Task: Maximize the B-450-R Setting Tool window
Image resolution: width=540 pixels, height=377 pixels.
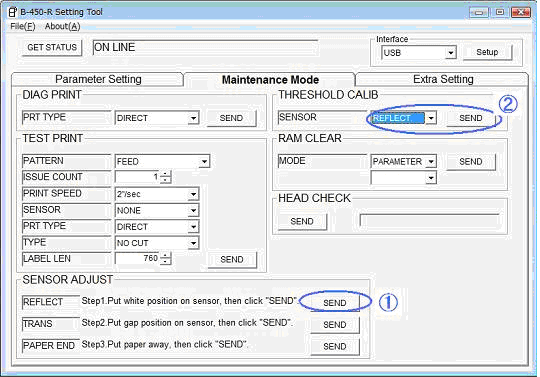Action: [500, 12]
